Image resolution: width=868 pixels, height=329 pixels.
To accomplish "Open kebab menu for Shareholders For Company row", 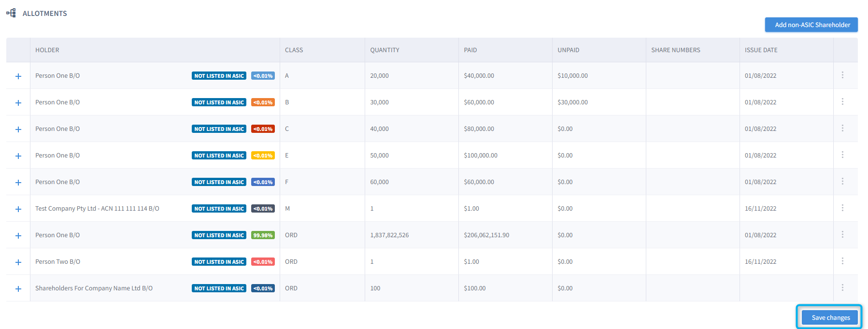I will click(842, 288).
